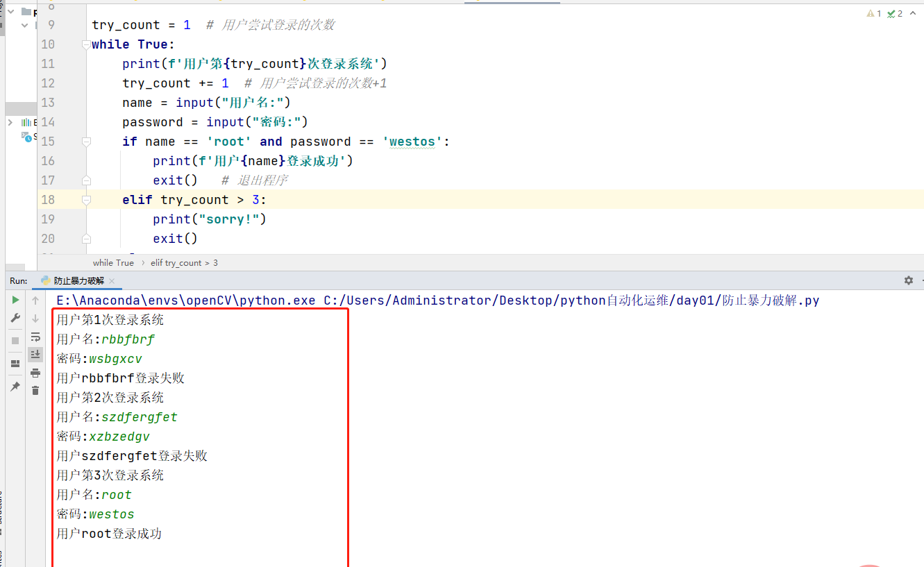Click python.exe path line in console
The width and height of the screenshot is (924, 567).
[x=438, y=301]
